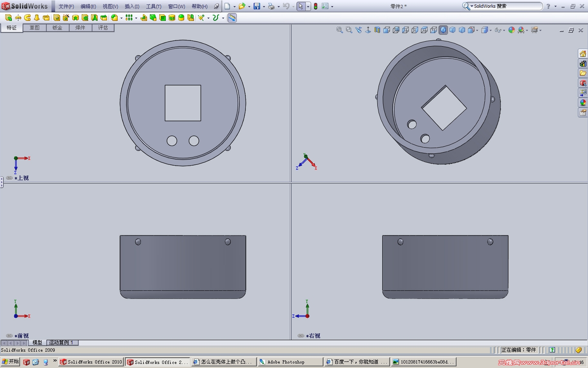Open the 模型 tab at the bottom
The height and width of the screenshot is (368, 588).
point(37,343)
